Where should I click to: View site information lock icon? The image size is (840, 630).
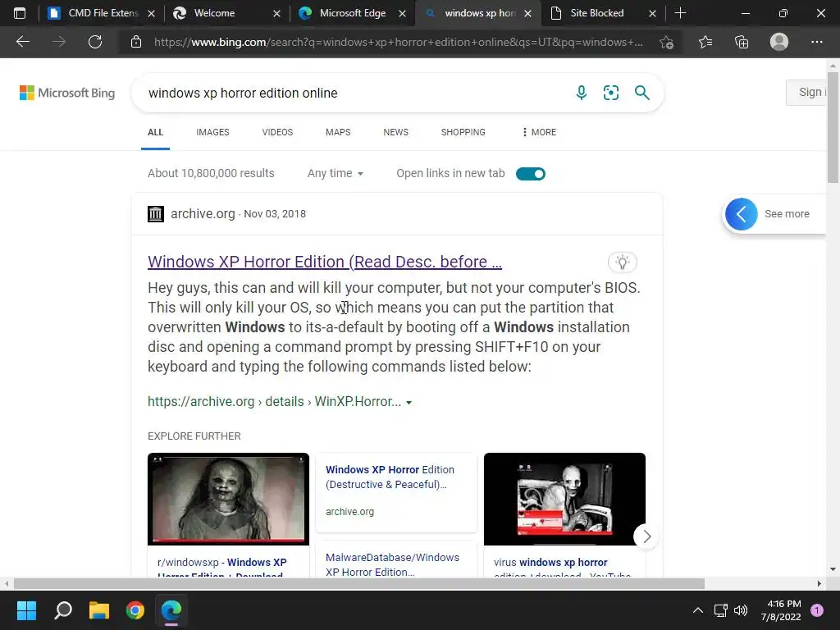[136, 42]
